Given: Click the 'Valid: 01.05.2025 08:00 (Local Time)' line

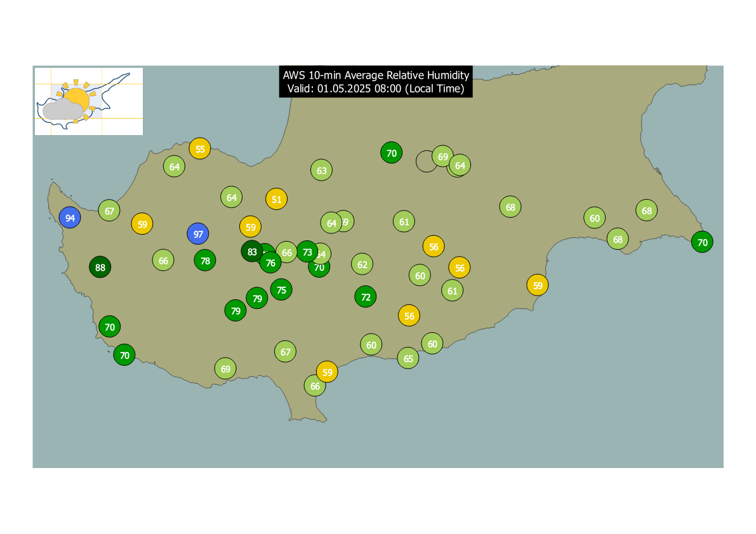Looking at the screenshot, I should [x=376, y=89].
